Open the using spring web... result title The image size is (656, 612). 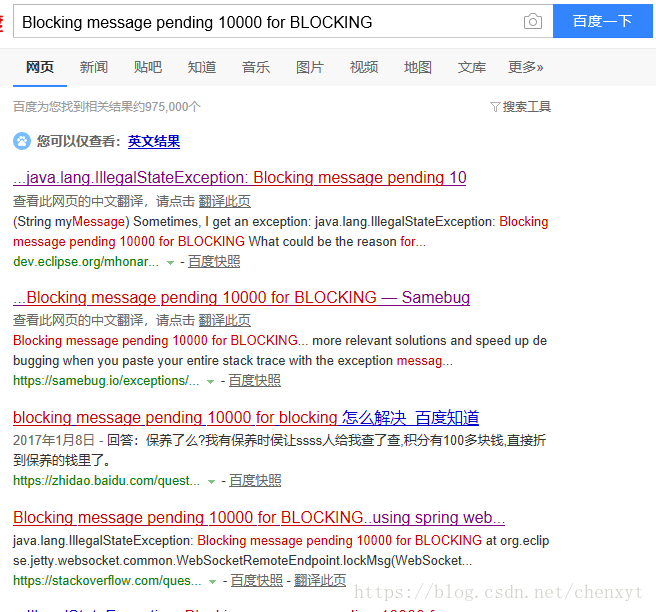[x=259, y=517]
